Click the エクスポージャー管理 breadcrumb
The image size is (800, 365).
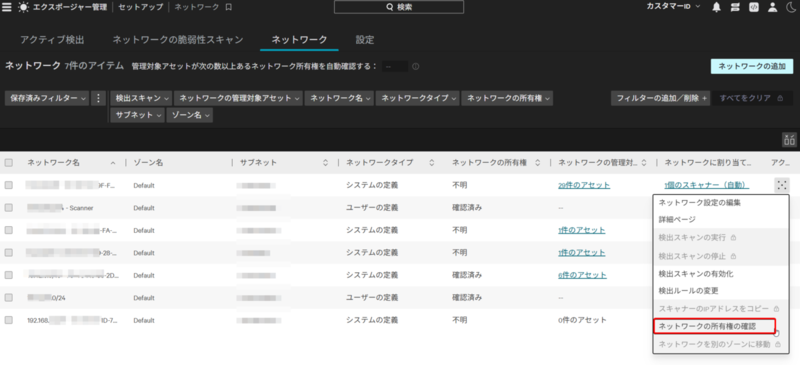[x=70, y=7]
